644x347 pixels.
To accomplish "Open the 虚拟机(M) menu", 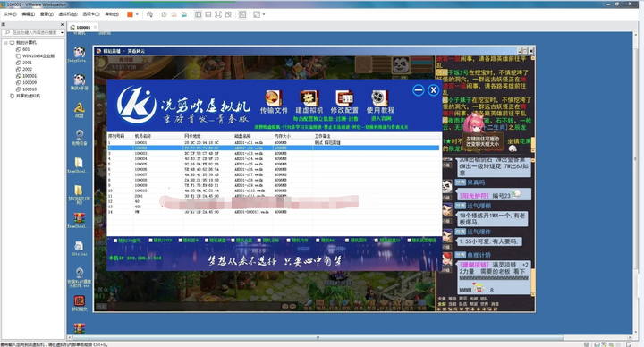I will (68, 14).
